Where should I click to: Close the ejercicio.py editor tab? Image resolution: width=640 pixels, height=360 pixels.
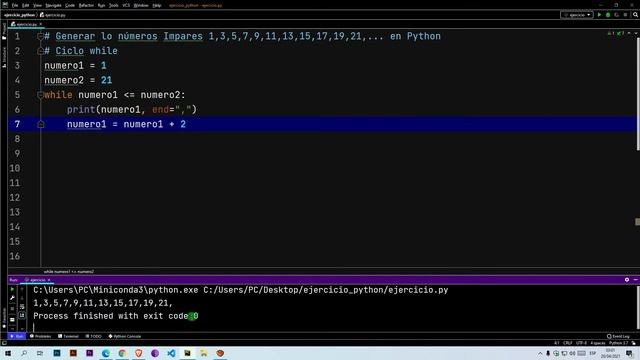[x=40, y=24]
